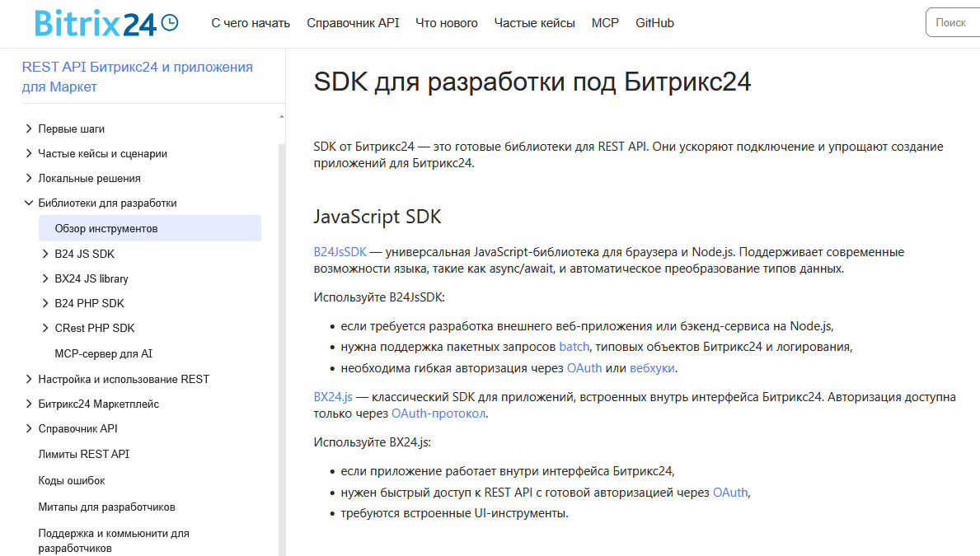Open the MCP top navigation item
Screen dimensions: 980x556
(x=605, y=23)
